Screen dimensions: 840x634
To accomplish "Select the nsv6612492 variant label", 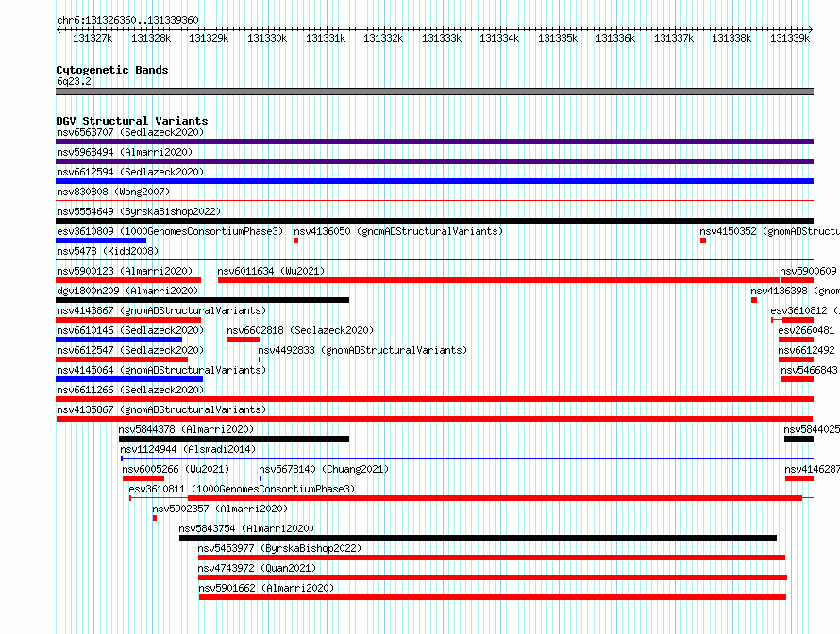I will [x=806, y=350].
